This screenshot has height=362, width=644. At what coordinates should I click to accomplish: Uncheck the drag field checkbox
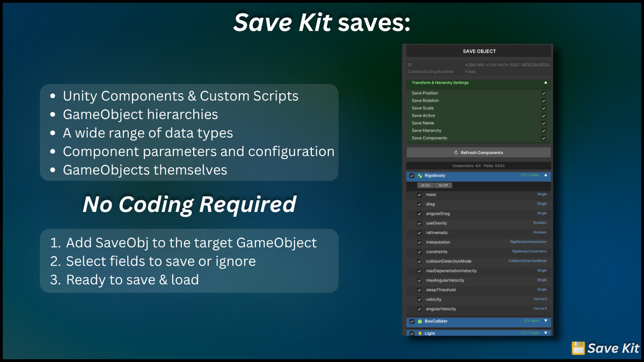coord(419,204)
